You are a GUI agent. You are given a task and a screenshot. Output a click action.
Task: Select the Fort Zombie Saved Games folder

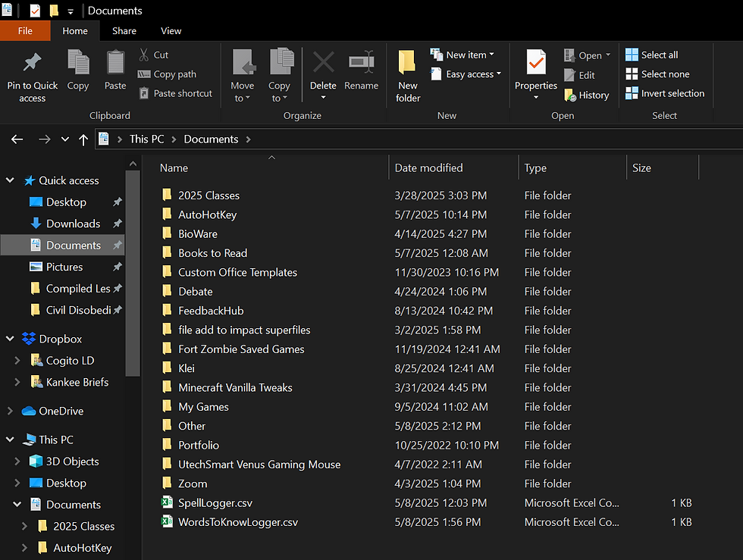point(241,349)
